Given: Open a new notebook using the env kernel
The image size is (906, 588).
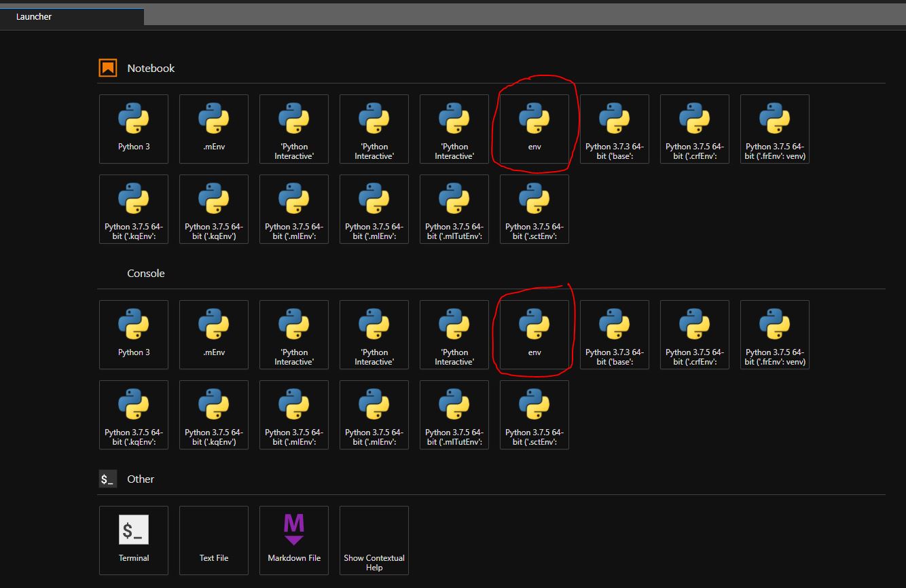Looking at the screenshot, I should [534, 129].
